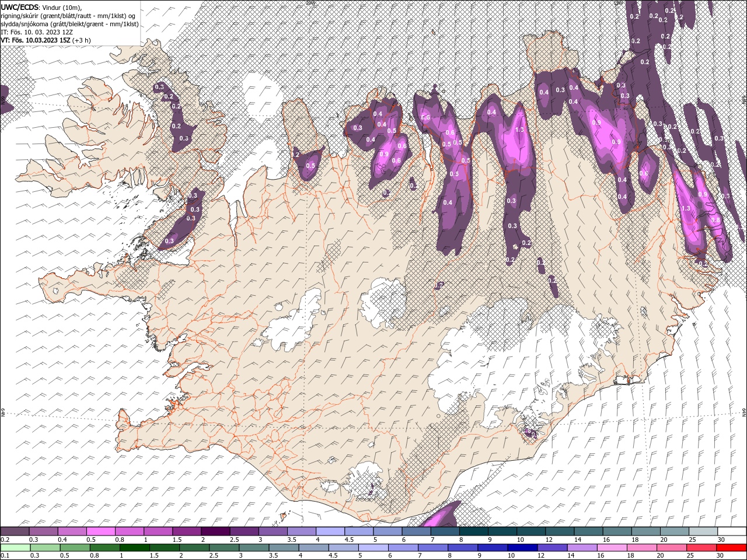Pick the lower legend dark green swatch labeled 1
The image size is (747, 560).
point(134,547)
